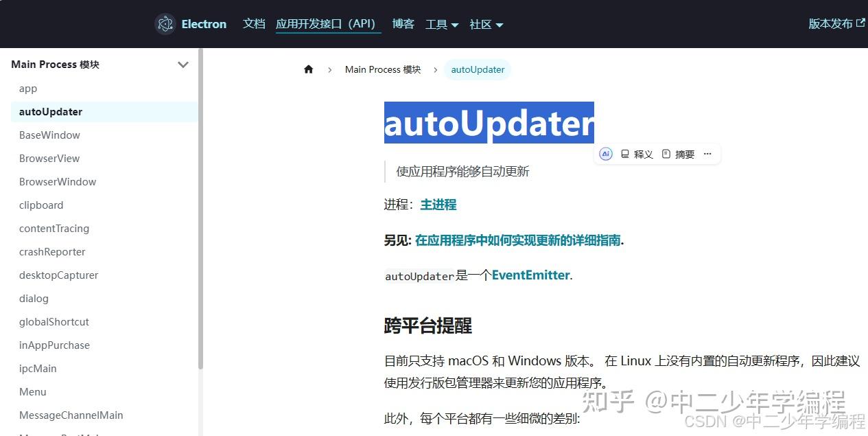Select BrowserWindow in the sidebar
This screenshot has width=868, height=436.
click(58, 181)
